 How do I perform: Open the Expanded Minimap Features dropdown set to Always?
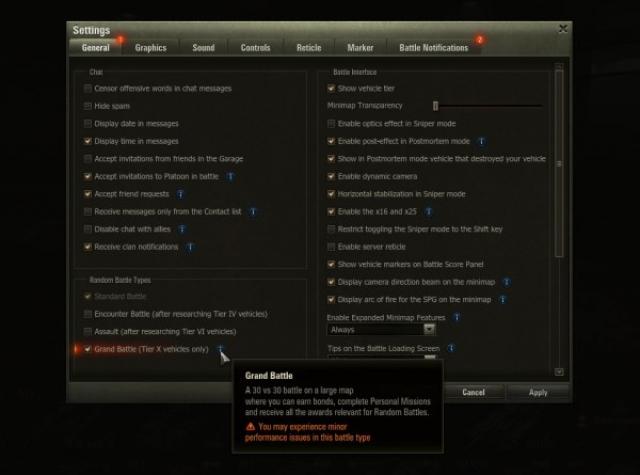pos(381,330)
